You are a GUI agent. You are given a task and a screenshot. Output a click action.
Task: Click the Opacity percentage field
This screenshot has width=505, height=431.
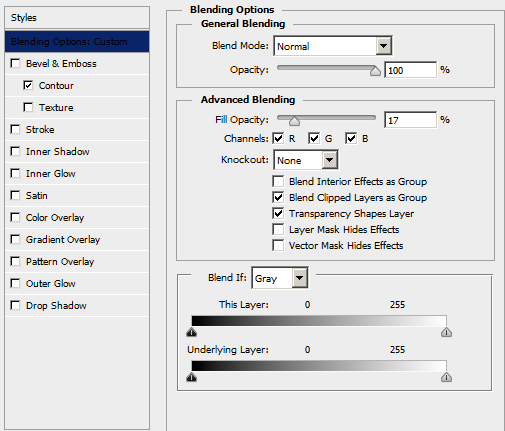pyautogui.click(x=410, y=70)
